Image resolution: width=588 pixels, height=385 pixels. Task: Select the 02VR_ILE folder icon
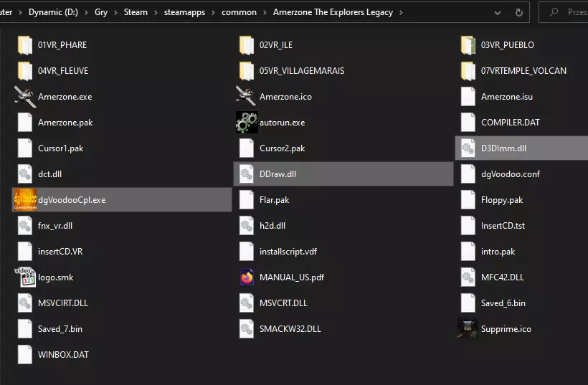point(247,45)
